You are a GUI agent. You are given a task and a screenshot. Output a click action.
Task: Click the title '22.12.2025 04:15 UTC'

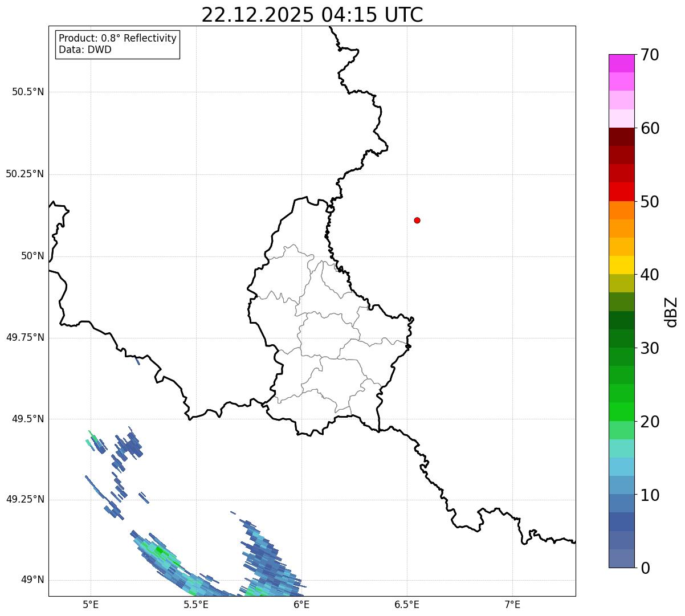(x=312, y=14)
